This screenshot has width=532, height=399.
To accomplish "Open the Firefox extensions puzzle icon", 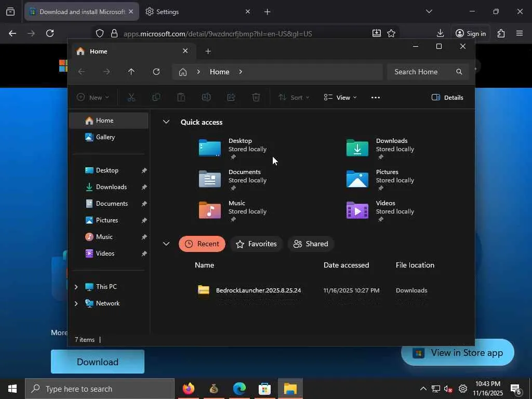I will [x=501, y=33].
